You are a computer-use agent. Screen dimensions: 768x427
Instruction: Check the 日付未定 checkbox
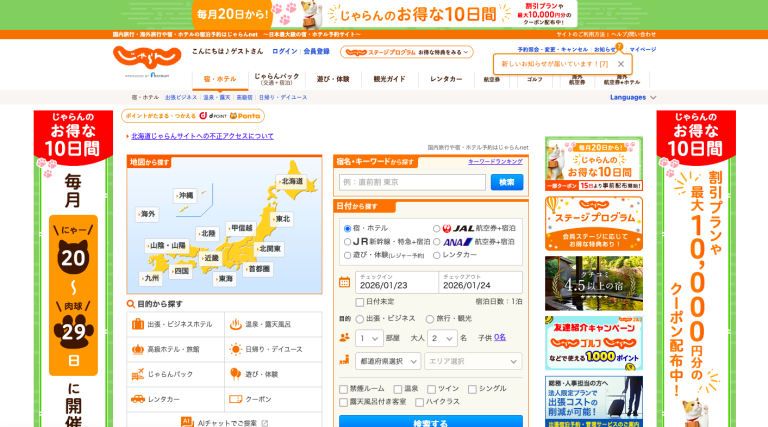(360, 302)
